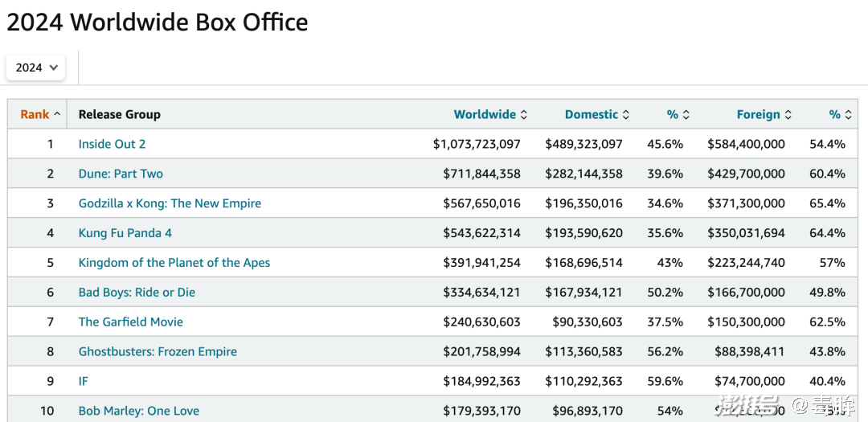Select domestic gross $90,330,603
This screenshot has width=868, height=422.
pyautogui.click(x=588, y=322)
